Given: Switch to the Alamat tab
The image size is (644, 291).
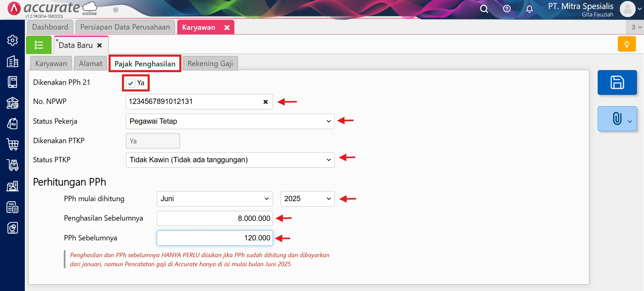Looking at the screenshot, I should point(90,64).
